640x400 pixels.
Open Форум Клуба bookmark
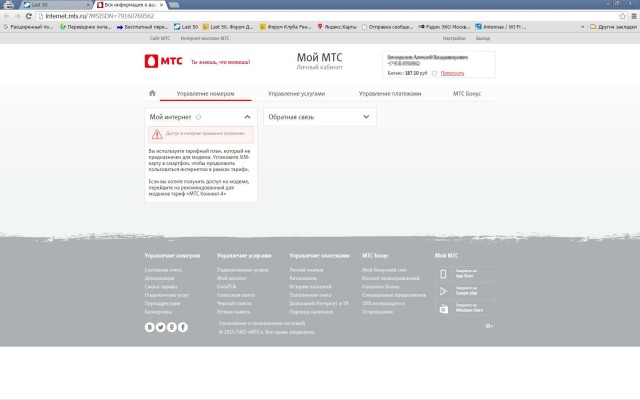286,27
